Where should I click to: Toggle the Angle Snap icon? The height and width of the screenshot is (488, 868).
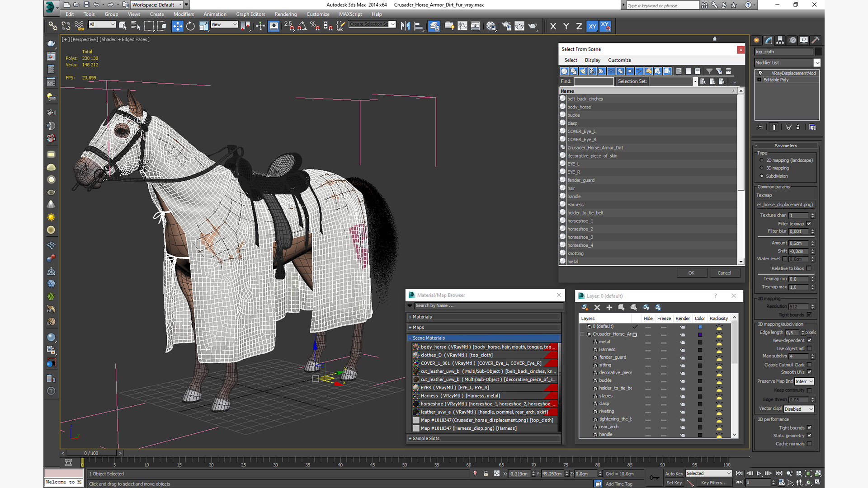pyautogui.click(x=302, y=26)
